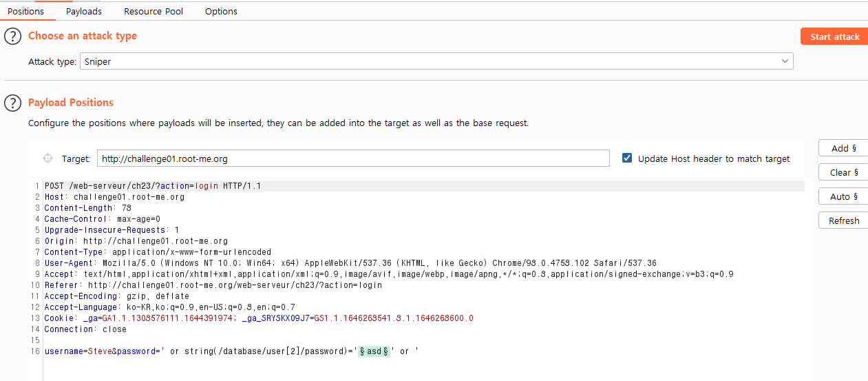Click the Content-Length: 78 line

tap(88, 208)
